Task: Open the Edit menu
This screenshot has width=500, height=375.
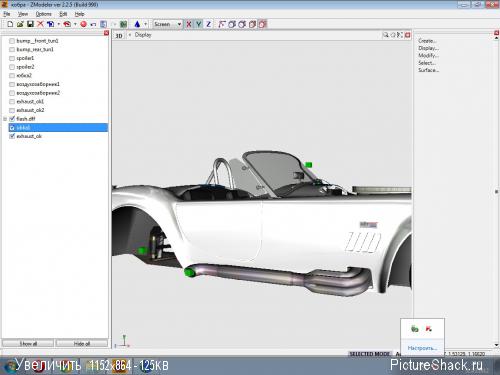Action: pos(63,14)
